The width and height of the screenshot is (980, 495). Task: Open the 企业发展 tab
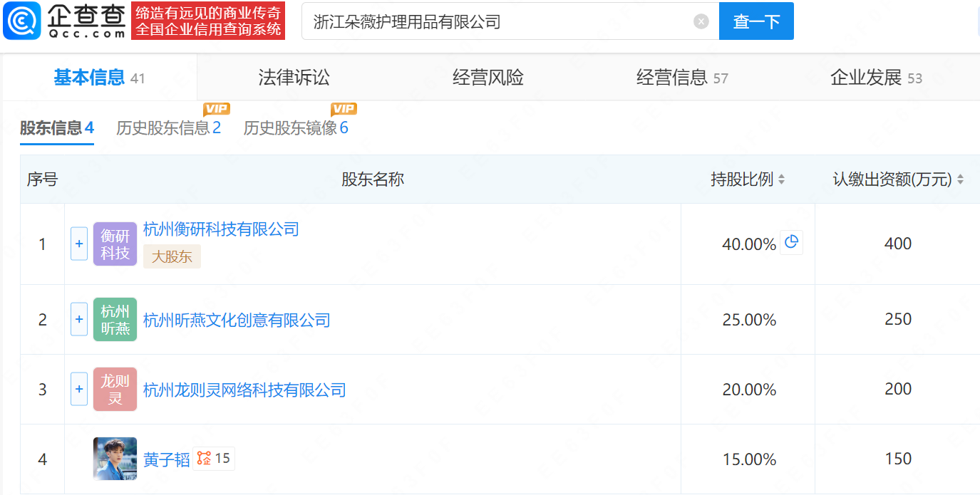coord(876,77)
